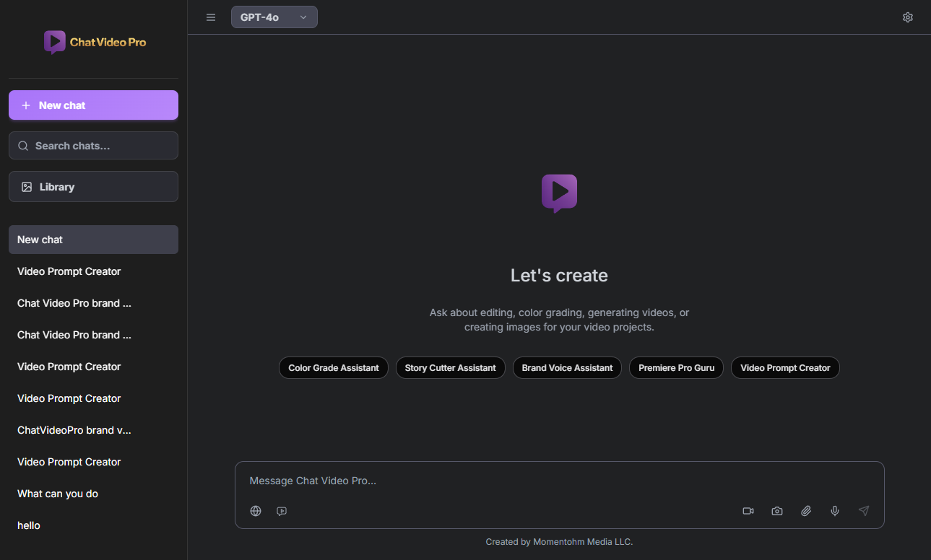Open the Library
The width and height of the screenshot is (931, 560).
click(x=93, y=187)
